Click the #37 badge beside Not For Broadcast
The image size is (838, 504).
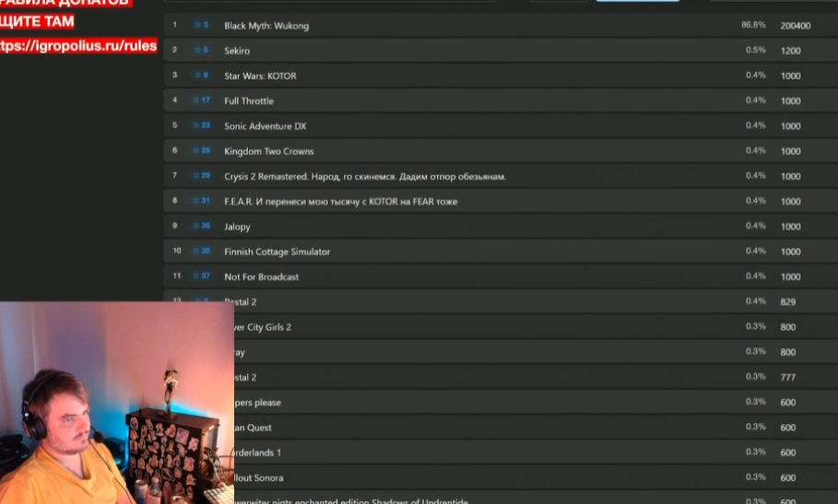coord(202,276)
